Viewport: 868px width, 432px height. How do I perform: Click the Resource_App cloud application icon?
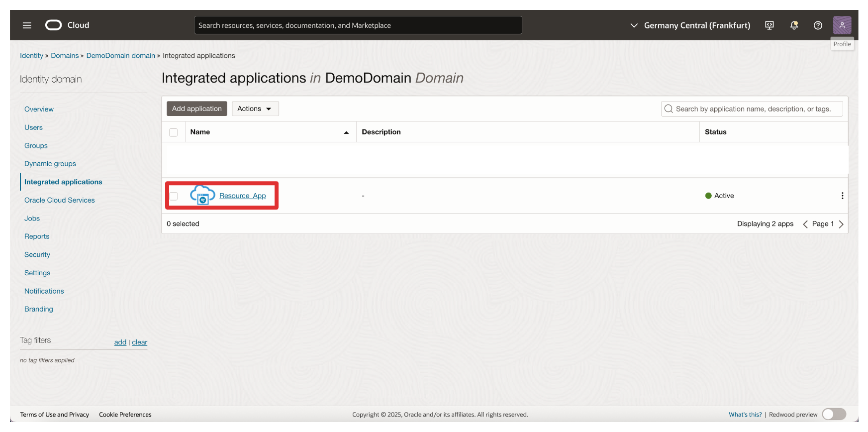202,195
